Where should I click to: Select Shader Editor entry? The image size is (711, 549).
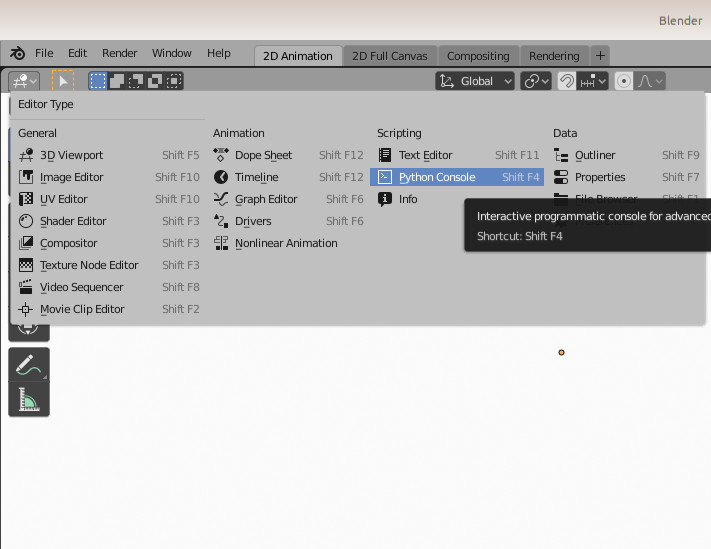pyautogui.click(x=108, y=221)
